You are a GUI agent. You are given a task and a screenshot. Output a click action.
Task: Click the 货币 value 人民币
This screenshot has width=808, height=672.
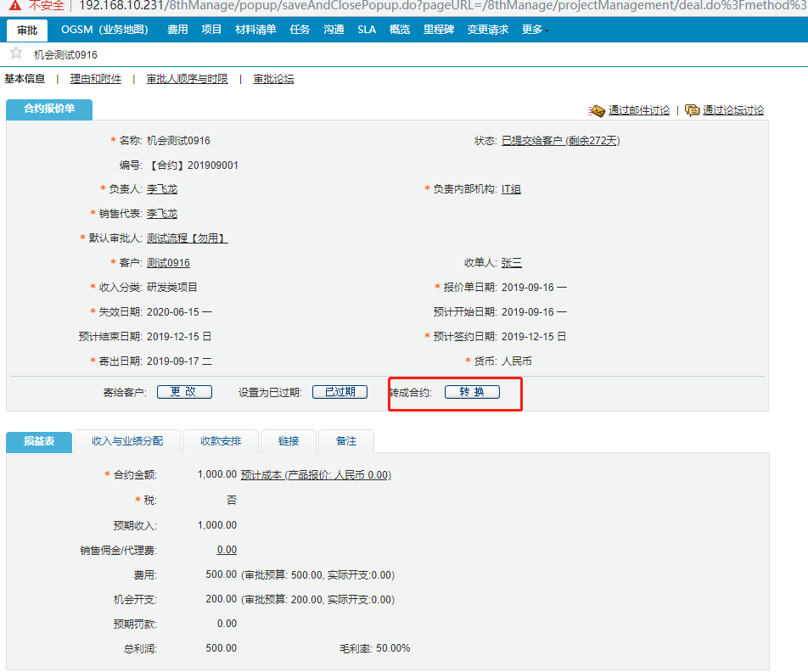pyautogui.click(x=517, y=361)
